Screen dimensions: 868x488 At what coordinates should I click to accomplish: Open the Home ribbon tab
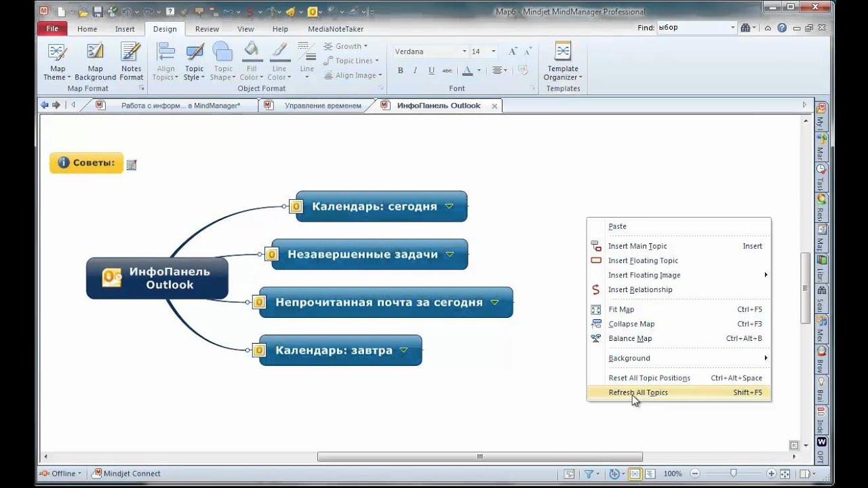87,29
